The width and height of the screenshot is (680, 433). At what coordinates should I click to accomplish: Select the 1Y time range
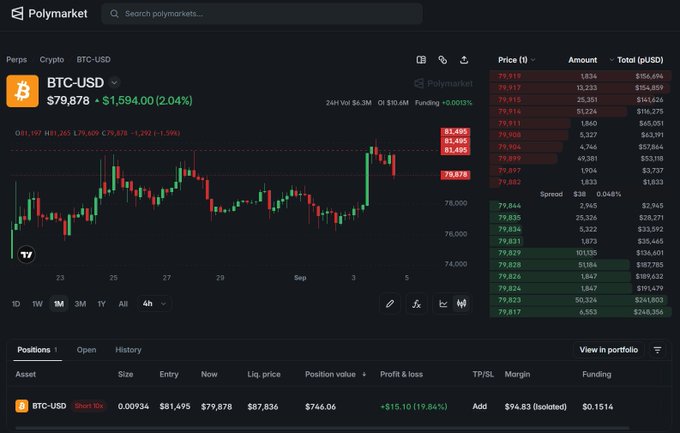101,304
